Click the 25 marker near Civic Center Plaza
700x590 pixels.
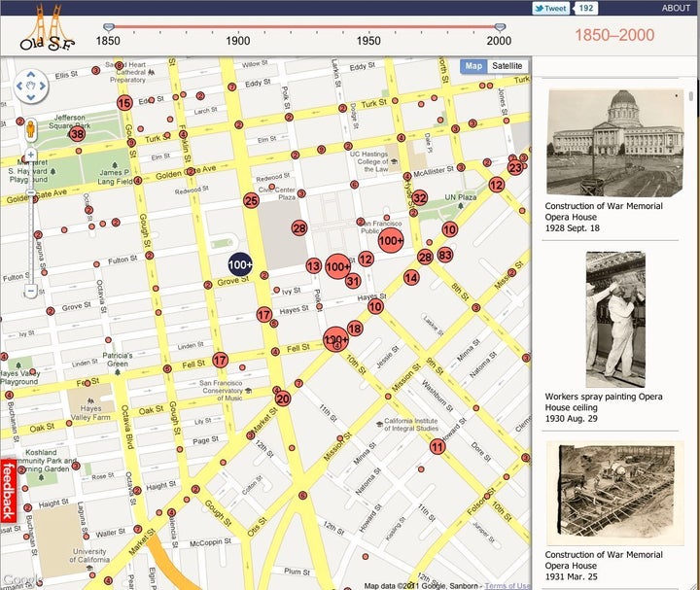pos(252,201)
